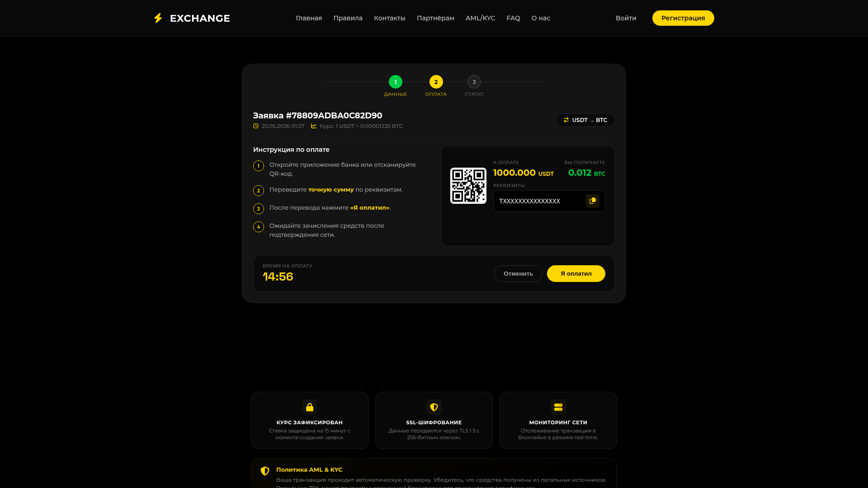This screenshot has height=488, width=868.
Task: Confirm payment with Я оплатил button
Action: (x=576, y=273)
